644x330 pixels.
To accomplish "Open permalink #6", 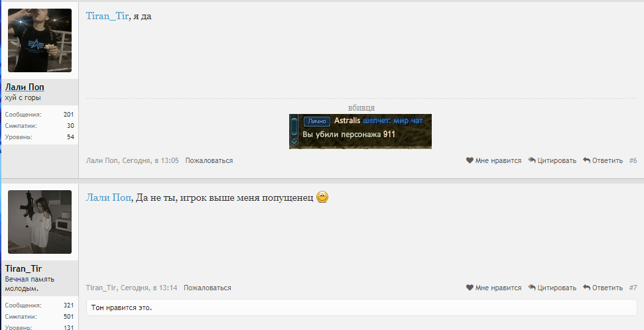I will [x=633, y=160].
